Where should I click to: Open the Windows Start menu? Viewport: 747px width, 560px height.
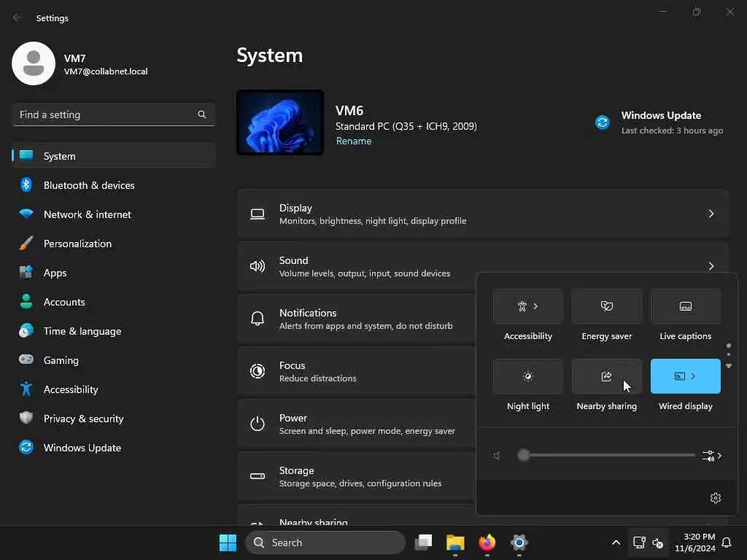pyautogui.click(x=228, y=542)
